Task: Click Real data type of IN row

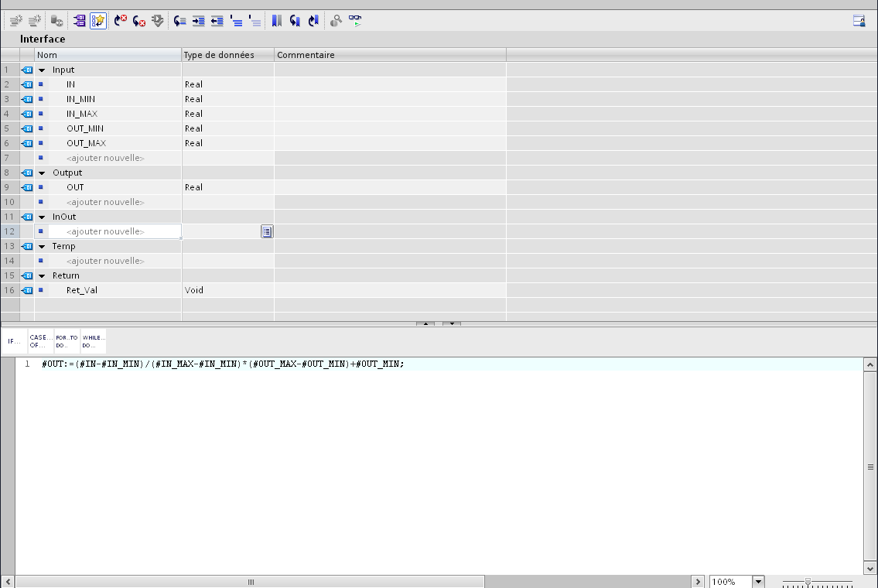Action: coord(228,84)
